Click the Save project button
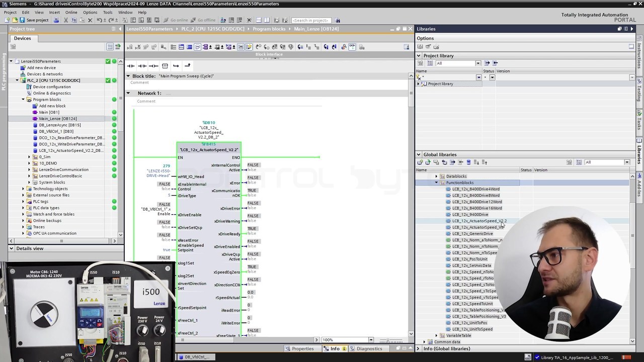The width and height of the screenshot is (644, 362). 34,20
